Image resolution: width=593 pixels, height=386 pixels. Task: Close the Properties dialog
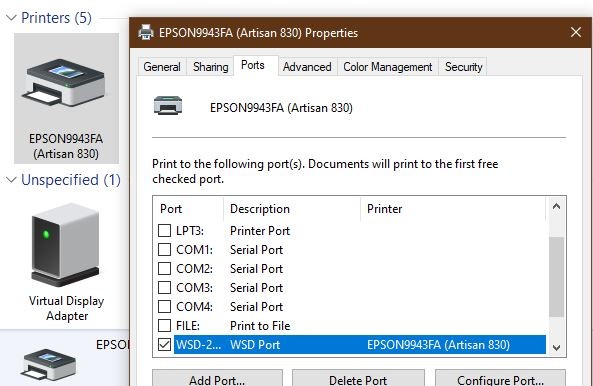(x=576, y=32)
